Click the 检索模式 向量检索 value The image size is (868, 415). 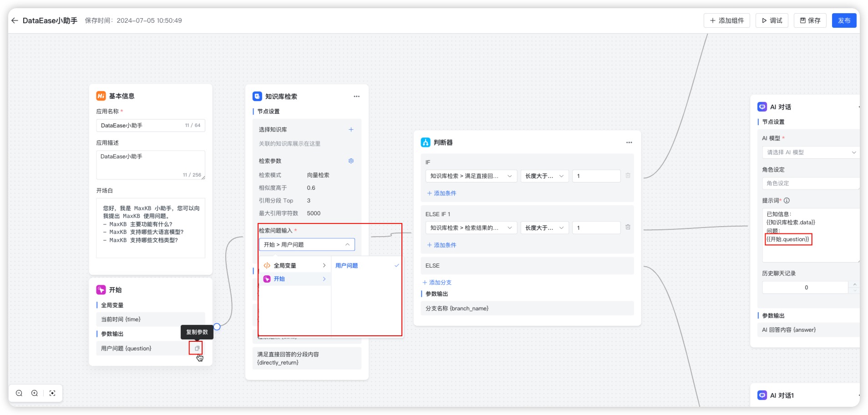click(318, 175)
